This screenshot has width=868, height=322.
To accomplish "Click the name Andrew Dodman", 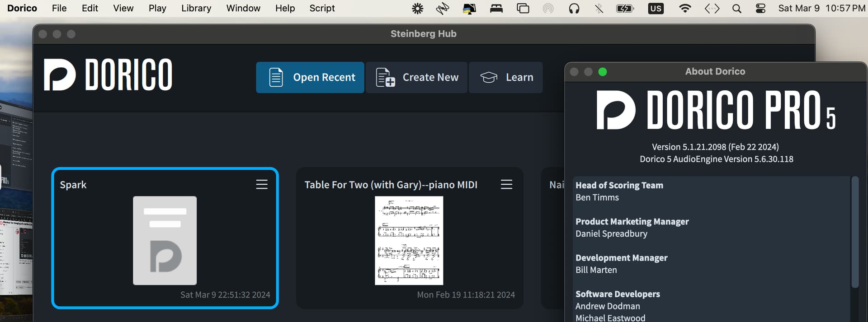I will pos(608,306).
